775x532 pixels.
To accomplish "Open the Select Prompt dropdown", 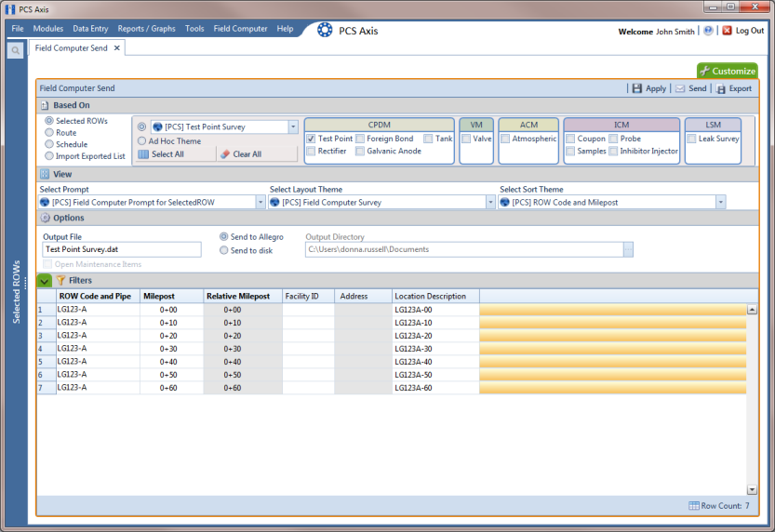I will click(261, 202).
